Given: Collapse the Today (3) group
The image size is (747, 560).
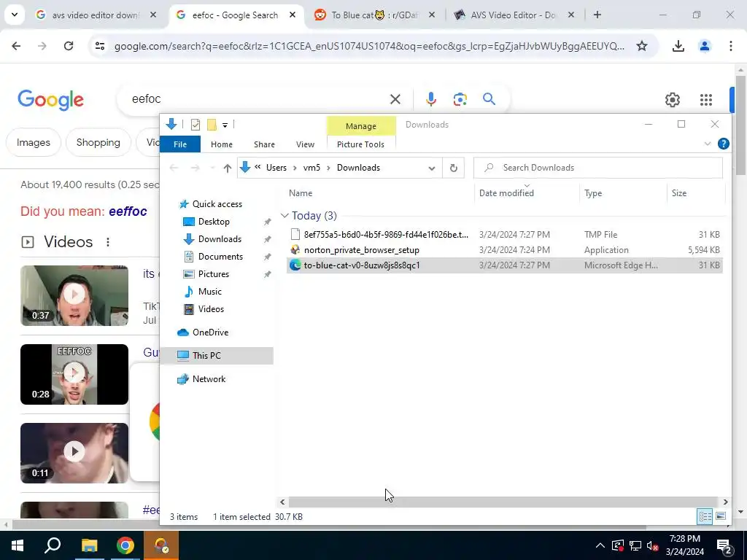Looking at the screenshot, I should pyautogui.click(x=285, y=216).
